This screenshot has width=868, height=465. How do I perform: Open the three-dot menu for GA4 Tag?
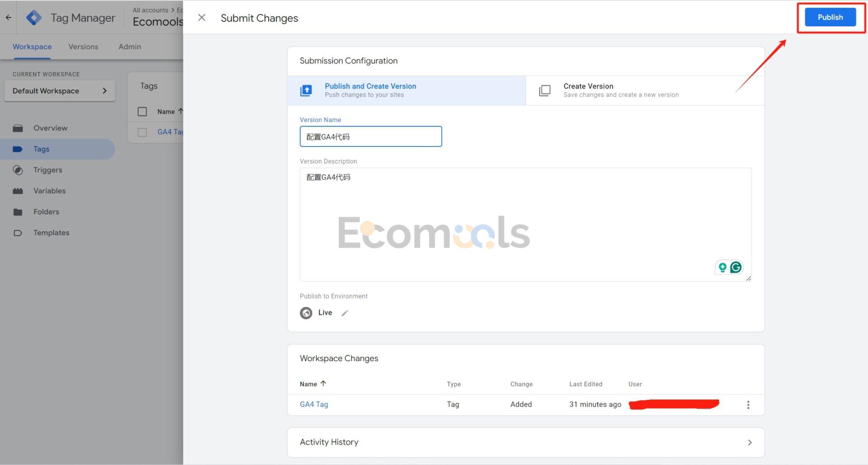(x=748, y=405)
